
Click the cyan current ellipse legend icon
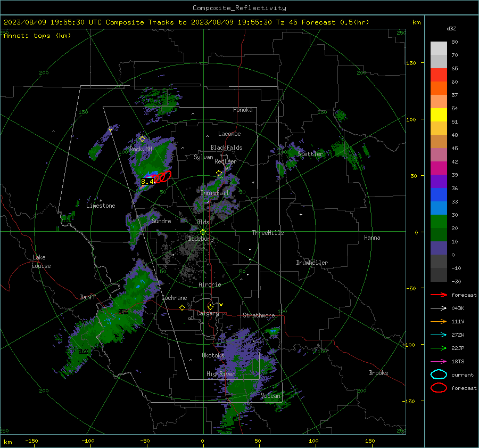tap(439, 374)
